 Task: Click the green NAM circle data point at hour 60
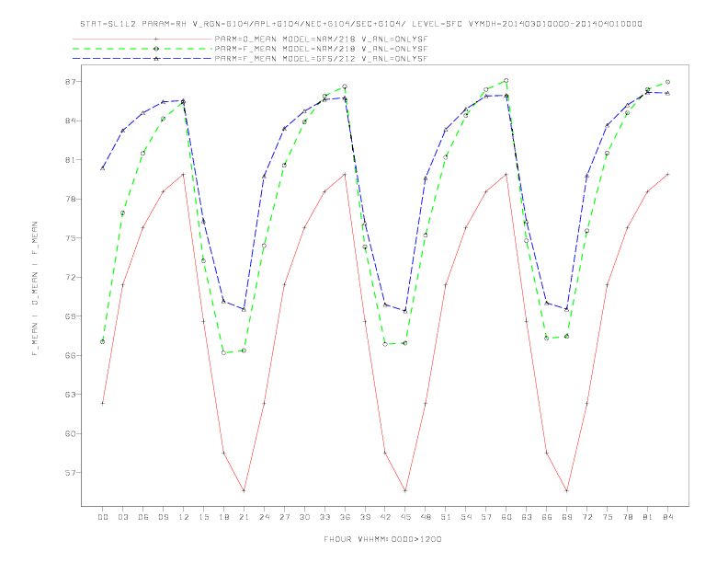tap(506, 80)
